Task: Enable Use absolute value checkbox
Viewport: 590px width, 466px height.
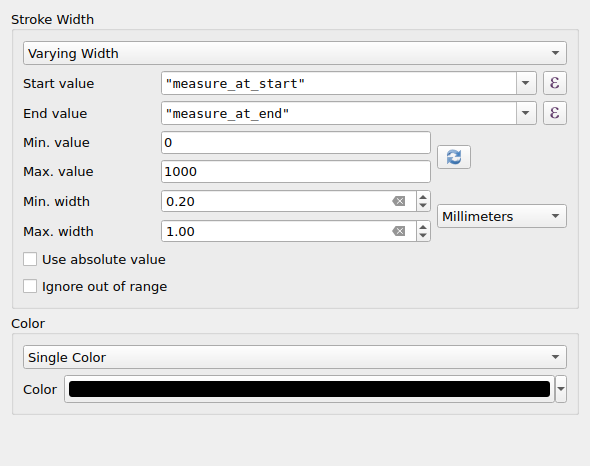Action: coord(30,259)
